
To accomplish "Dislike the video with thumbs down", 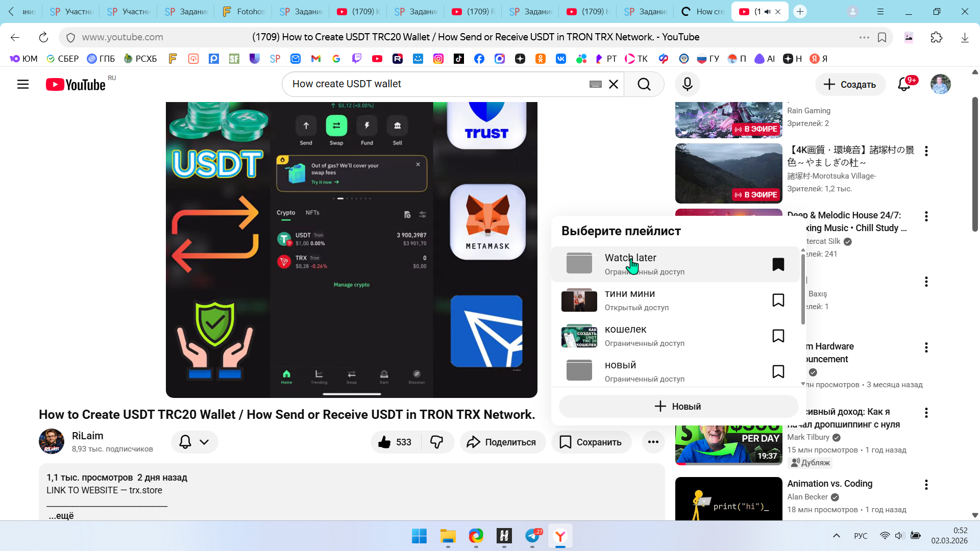I will 437,442.
